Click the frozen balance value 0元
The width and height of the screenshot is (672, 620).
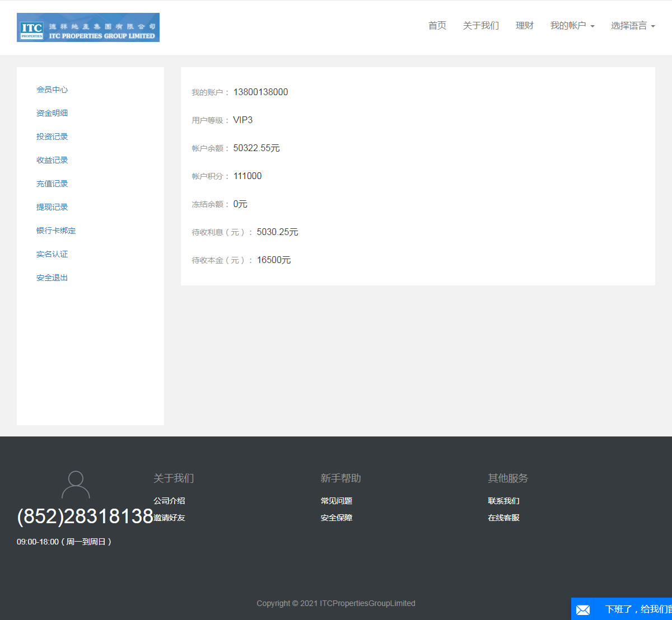click(x=240, y=204)
